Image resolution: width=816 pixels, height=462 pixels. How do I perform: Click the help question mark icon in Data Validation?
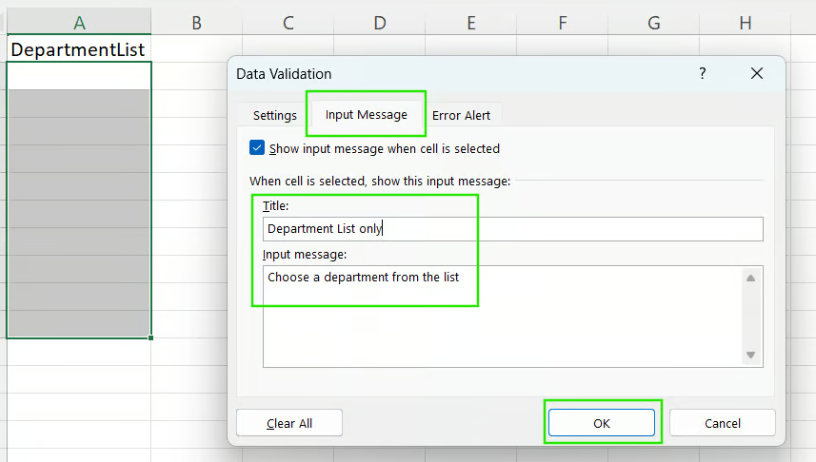702,73
